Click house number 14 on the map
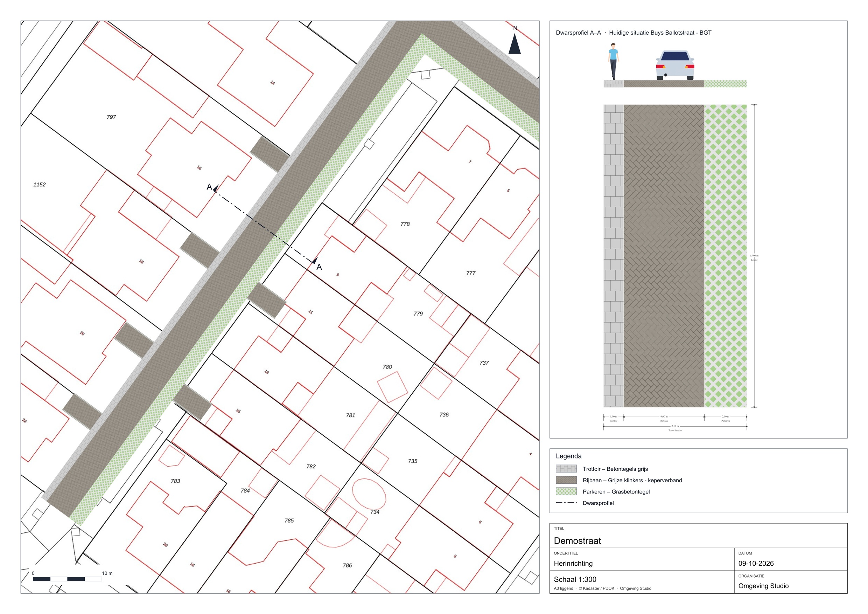868x614 pixels. 273,82
